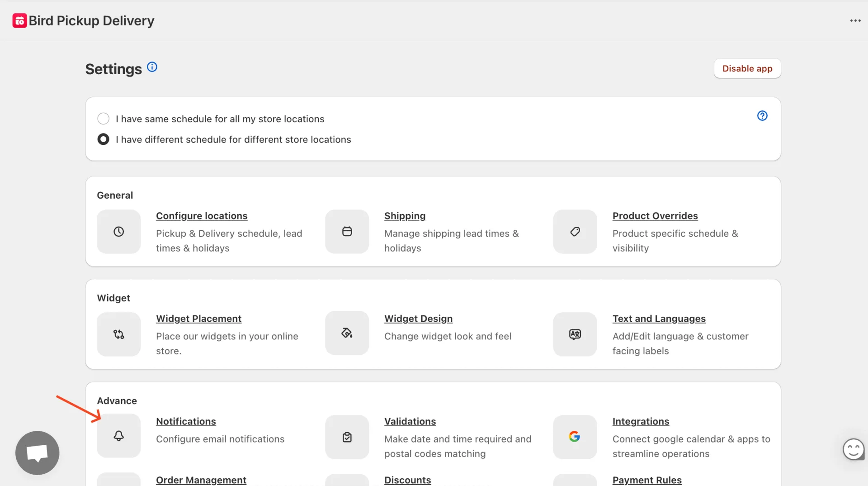Click the Google logo Integrations icon

tap(575, 437)
